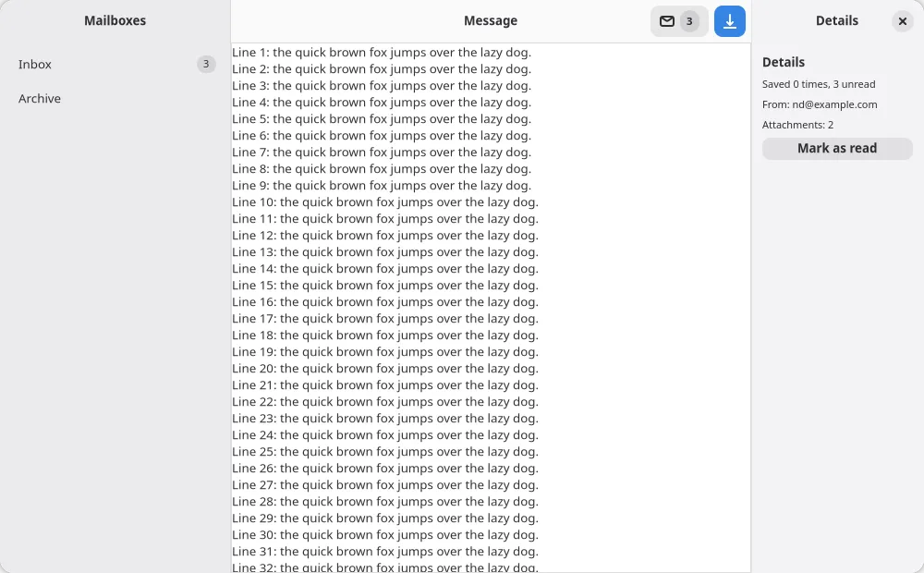The image size is (924, 573).
Task: Click Line 30 of the message
Action: 384,535
